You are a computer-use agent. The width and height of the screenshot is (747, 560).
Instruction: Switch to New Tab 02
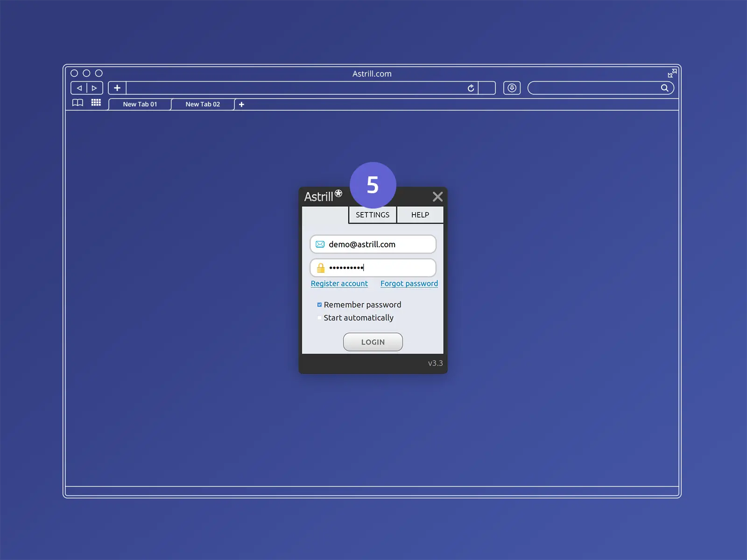(203, 104)
